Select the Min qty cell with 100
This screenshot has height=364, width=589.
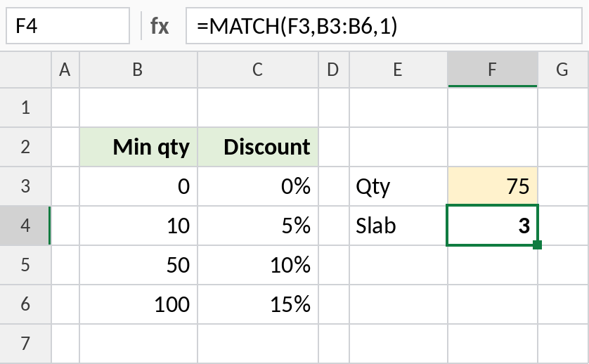[138, 304]
